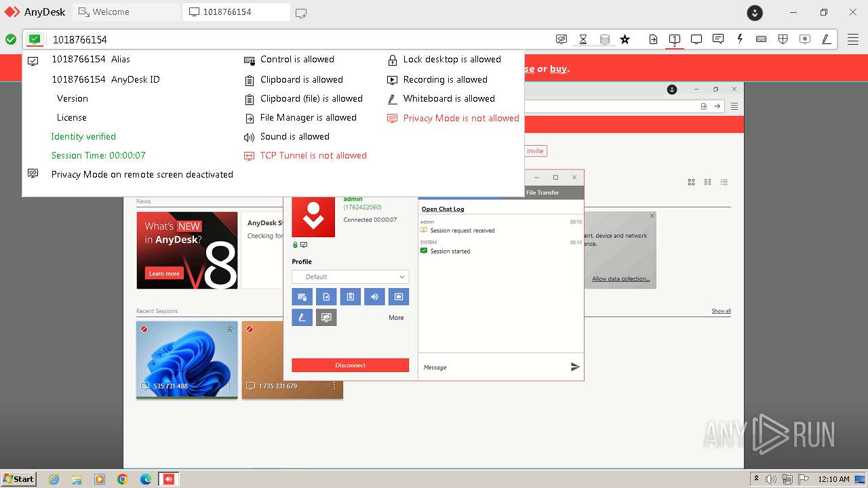
Task: Click Allow data collection link
Action: 620,279
